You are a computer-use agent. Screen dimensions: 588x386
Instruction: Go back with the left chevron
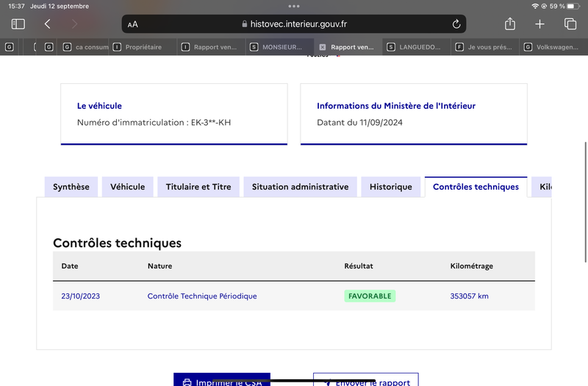tap(47, 24)
